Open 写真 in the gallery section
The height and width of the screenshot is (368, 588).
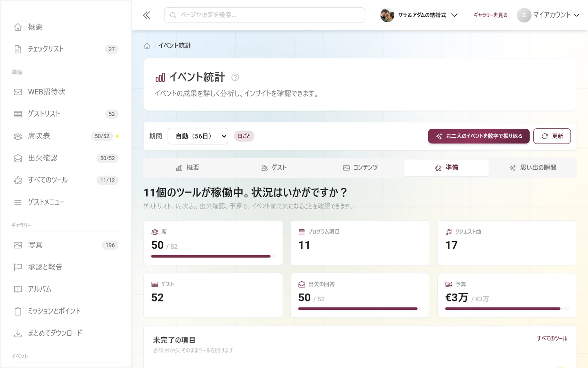click(x=66, y=245)
